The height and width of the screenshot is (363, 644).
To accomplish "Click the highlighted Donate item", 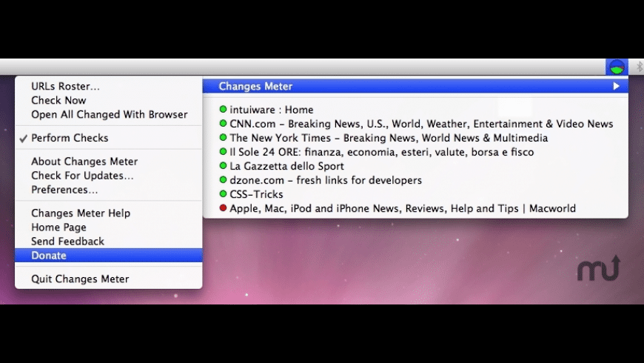I will (108, 256).
